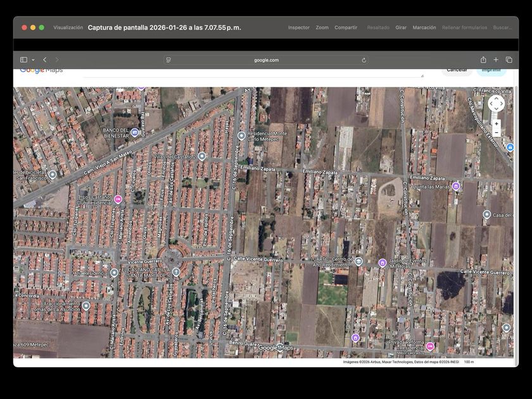532x399 pixels.
Task: Click the Jardín de Eventos Mil Hojas marker
Action: (x=382, y=263)
